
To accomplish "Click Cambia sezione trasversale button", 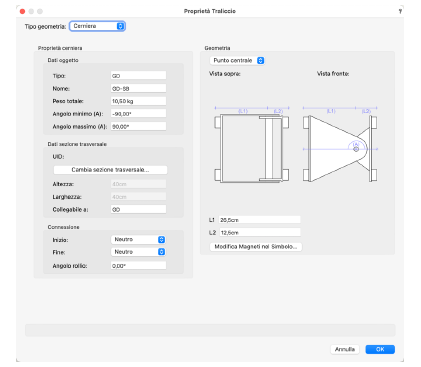I will click(x=110, y=170).
